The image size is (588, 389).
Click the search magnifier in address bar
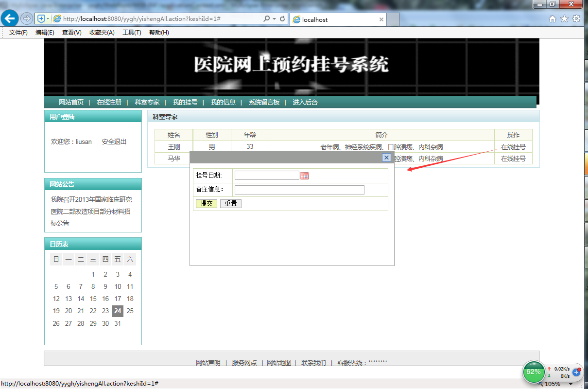point(266,18)
